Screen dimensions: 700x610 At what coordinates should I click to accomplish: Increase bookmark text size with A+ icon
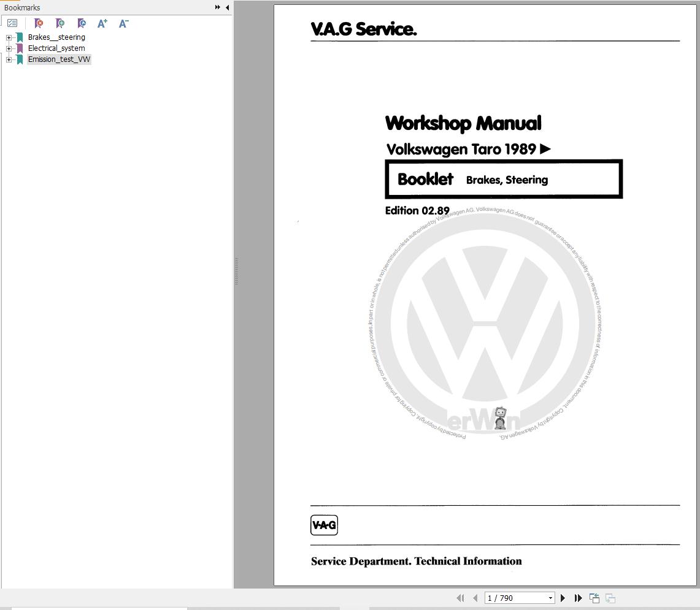coord(102,23)
